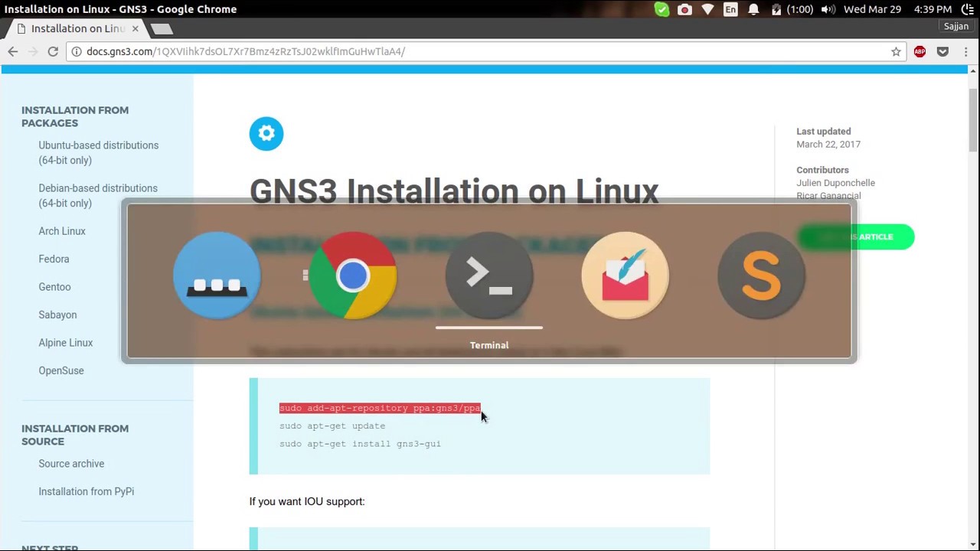Open the Pocket extension icon
This screenshot has height=551, width=980.
pos(942,51)
